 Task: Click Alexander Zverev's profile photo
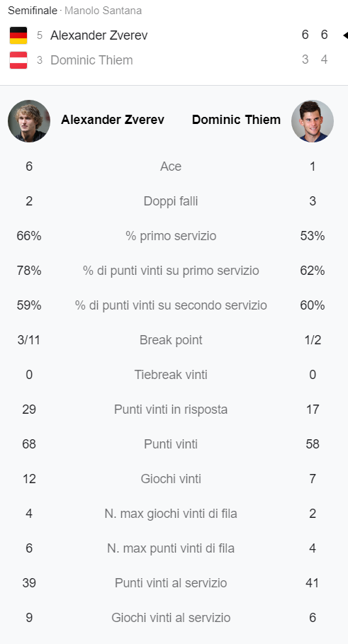click(29, 121)
